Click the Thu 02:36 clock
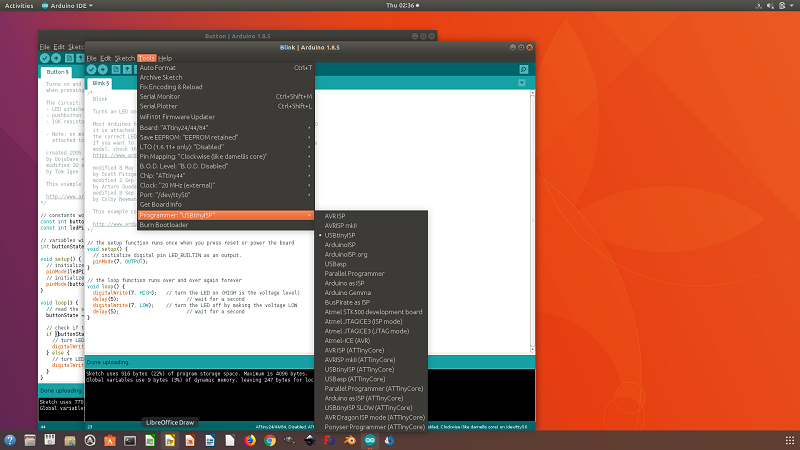The image size is (800, 450). (x=402, y=6)
